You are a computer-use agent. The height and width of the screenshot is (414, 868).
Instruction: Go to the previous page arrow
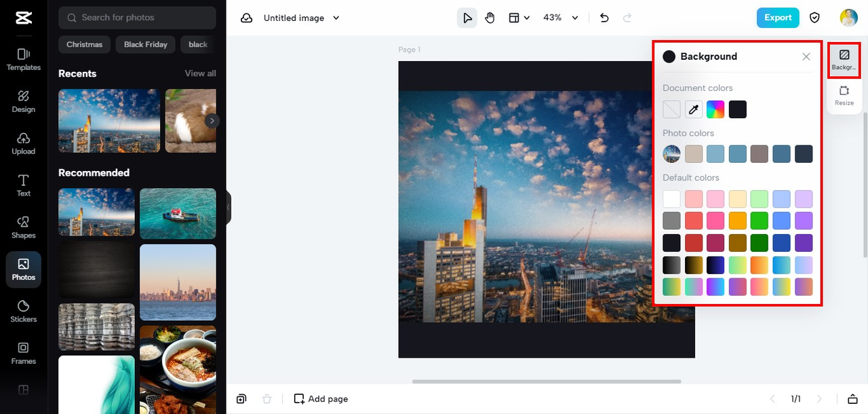tap(772, 399)
